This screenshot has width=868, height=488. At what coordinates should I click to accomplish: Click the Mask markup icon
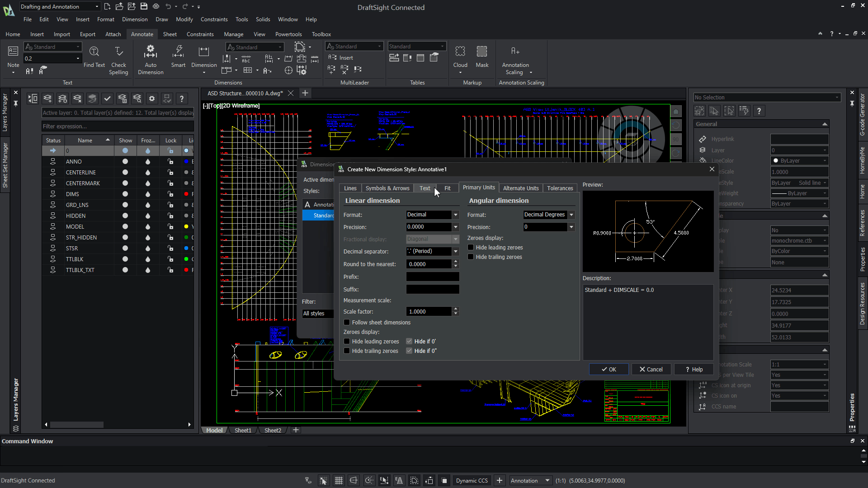(x=482, y=52)
